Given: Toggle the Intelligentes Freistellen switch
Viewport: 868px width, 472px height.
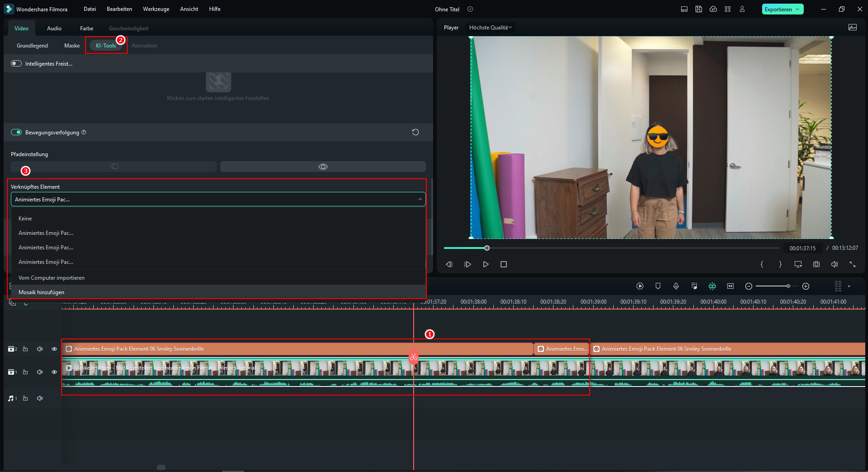Looking at the screenshot, I should click(16, 64).
